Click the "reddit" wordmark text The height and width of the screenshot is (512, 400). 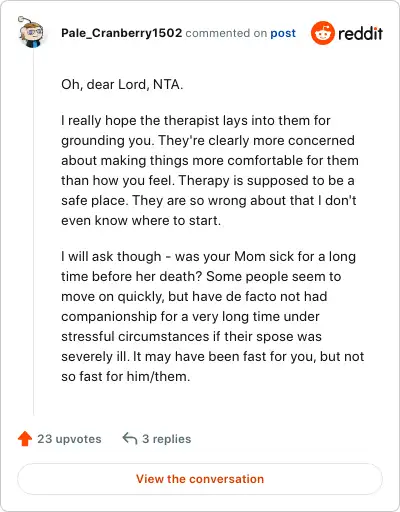point(360,33)
